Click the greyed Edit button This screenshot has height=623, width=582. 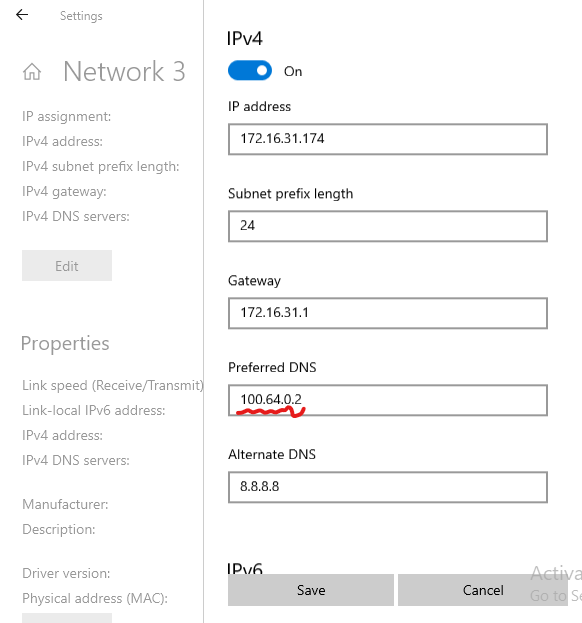[67, 266]
